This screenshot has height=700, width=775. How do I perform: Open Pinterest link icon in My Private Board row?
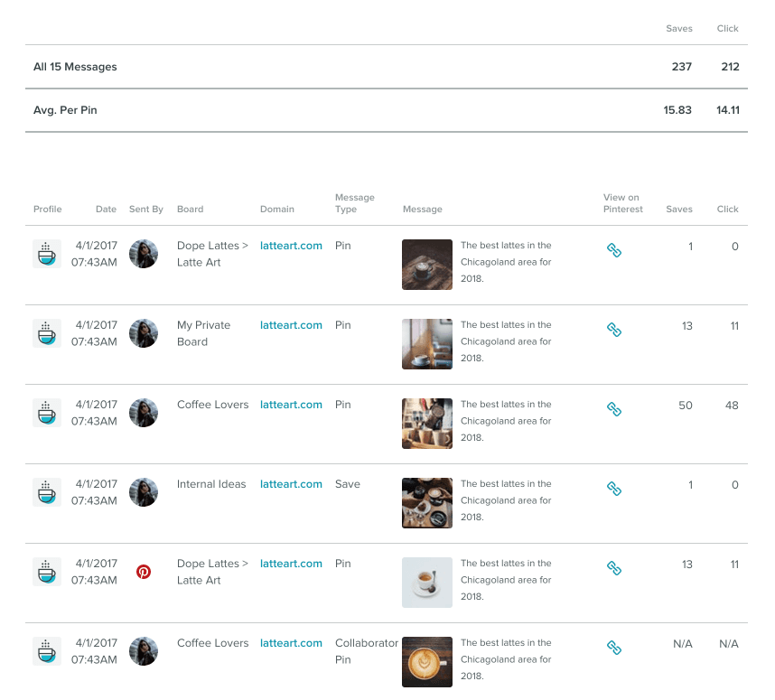[613, 330]
